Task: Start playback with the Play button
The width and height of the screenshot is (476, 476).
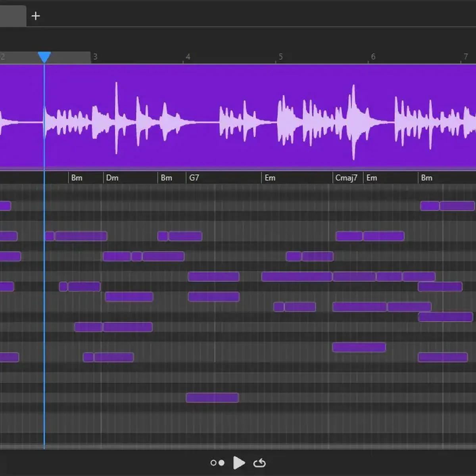Action: pyautogui.click(x=239, y=463)
